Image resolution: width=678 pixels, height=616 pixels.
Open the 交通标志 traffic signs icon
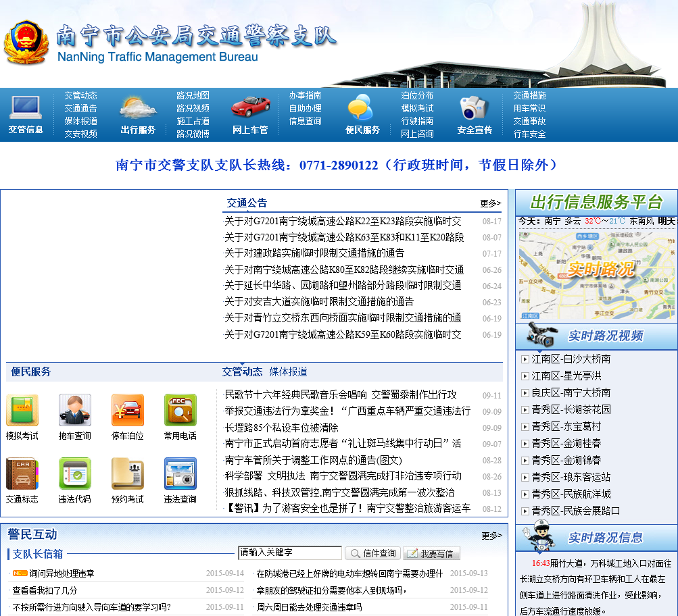click(22, 474)
